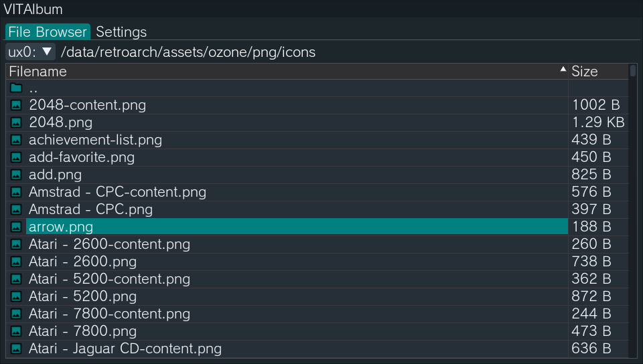Screen dimensions: 643x364
Task: Click image icon beside Atari - 2600.png
Action: tap(16, 262)
